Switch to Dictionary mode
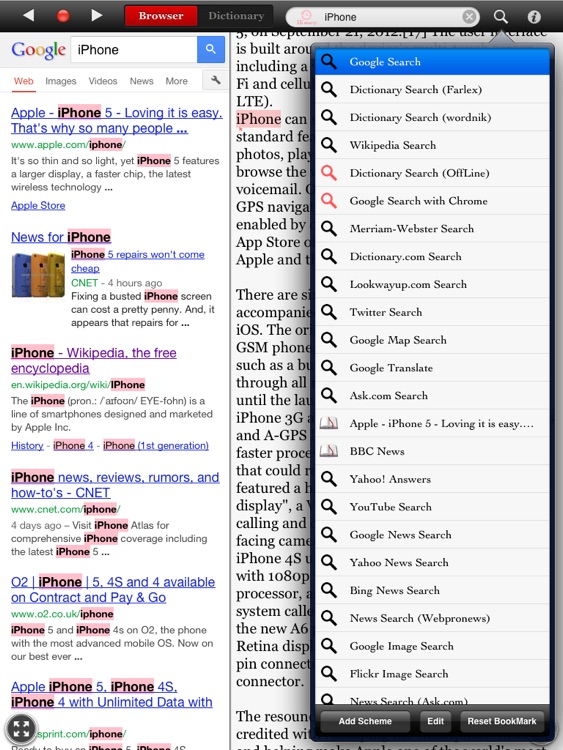 point(236,16)
